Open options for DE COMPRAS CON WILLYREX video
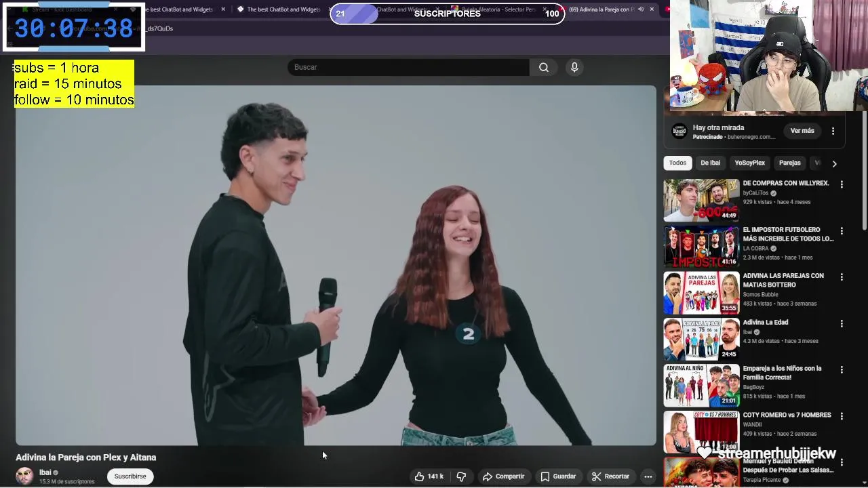 click(842, 184)
